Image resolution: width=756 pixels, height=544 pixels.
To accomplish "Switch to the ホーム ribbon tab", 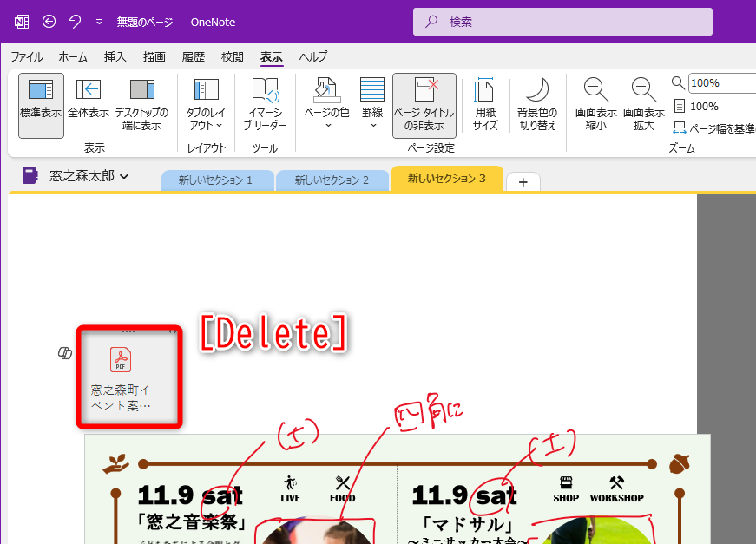I will pyautogui.click(x=73, y=56).
